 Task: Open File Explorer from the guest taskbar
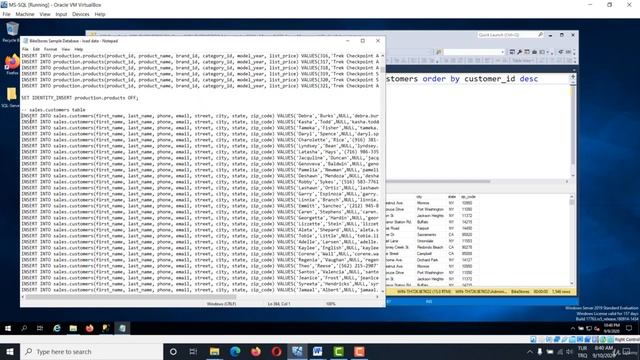[73, 328]
